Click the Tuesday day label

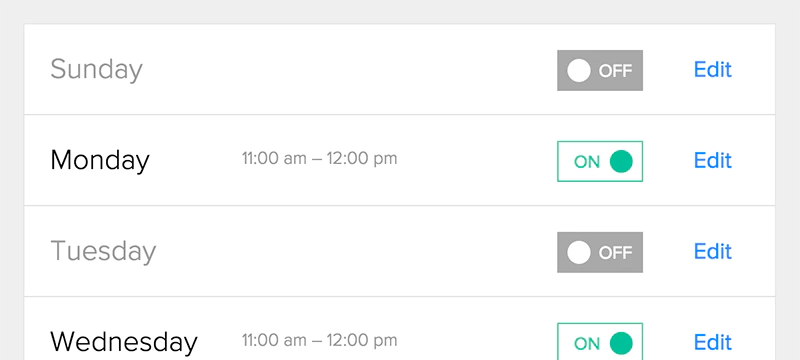point(103,252)
